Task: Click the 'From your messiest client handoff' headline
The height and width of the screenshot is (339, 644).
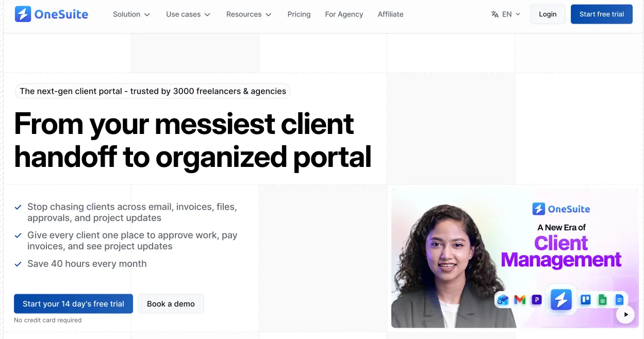Action: click(x=193, y=140)
